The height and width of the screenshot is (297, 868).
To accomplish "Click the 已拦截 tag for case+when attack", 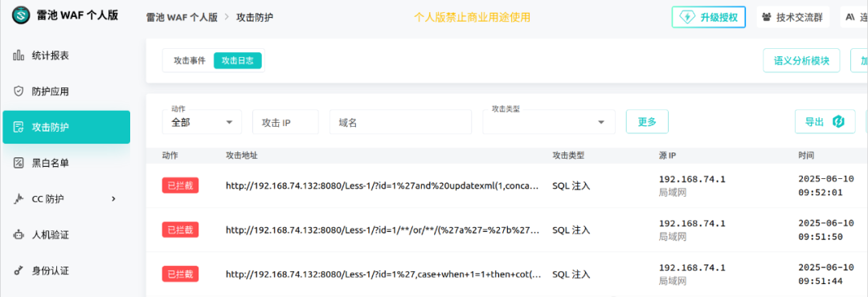I will (180, 274).
